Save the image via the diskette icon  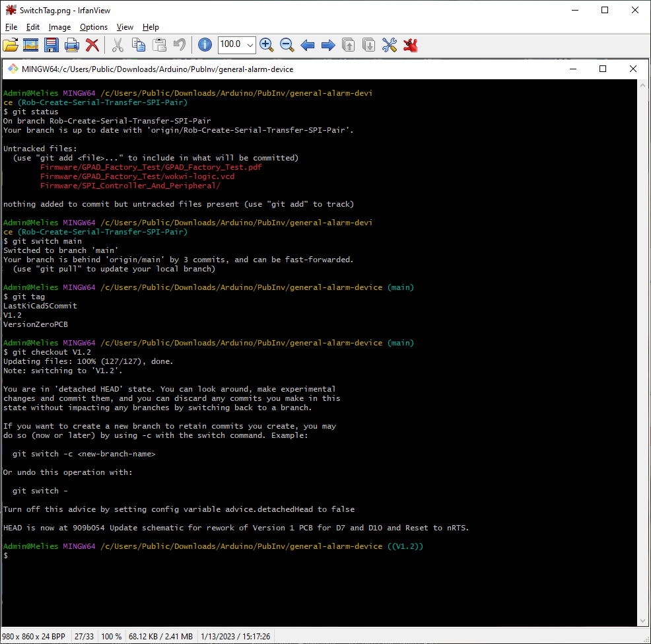click(x=51, y=45)
